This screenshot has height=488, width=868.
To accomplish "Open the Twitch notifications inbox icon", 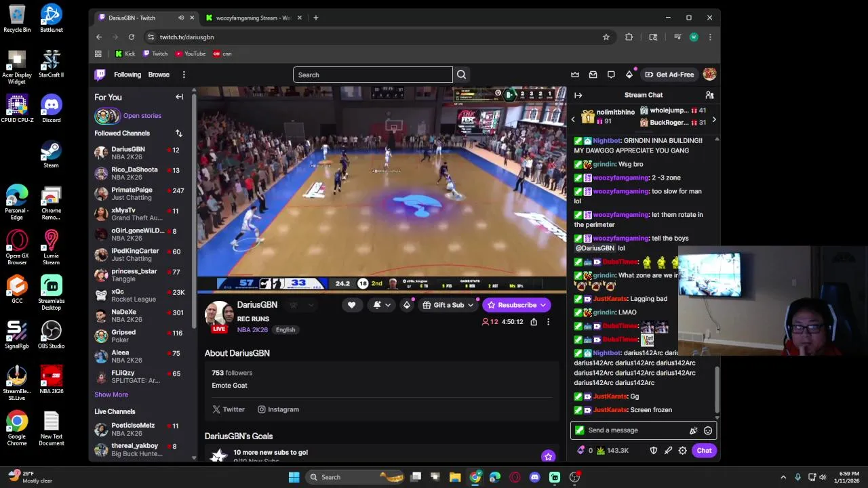I will pyautogui.click(x=593, y=75).
